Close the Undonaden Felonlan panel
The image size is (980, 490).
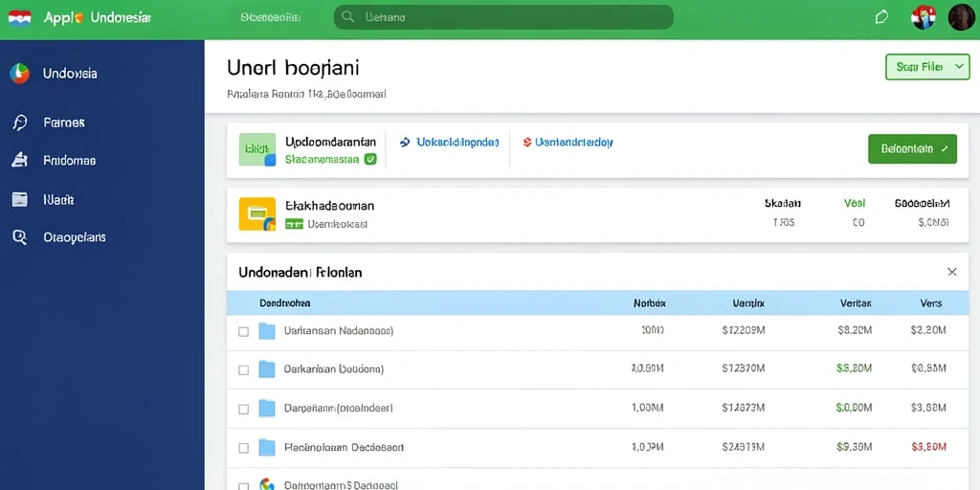[x=952, y=272]
